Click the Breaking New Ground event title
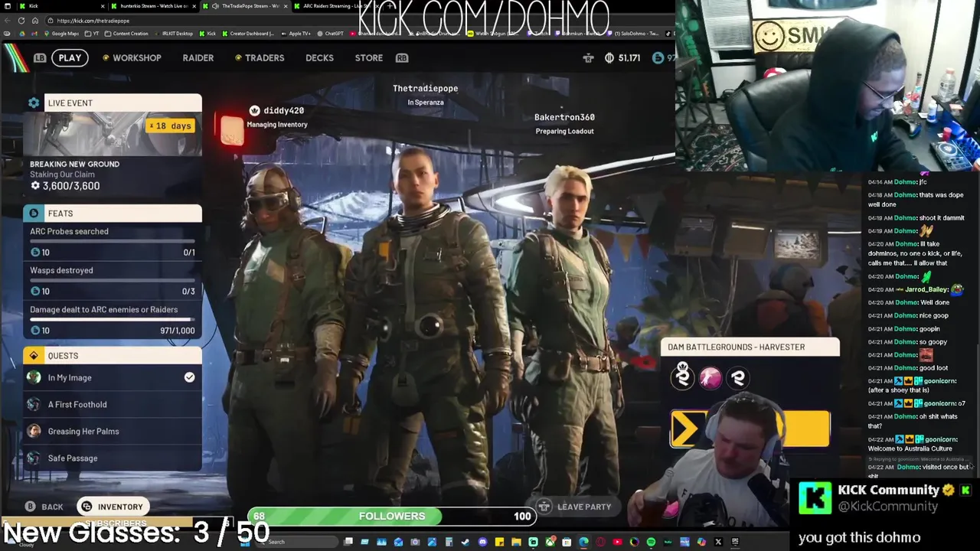This screenshot has height=551, width=980. tap(74, 164)
